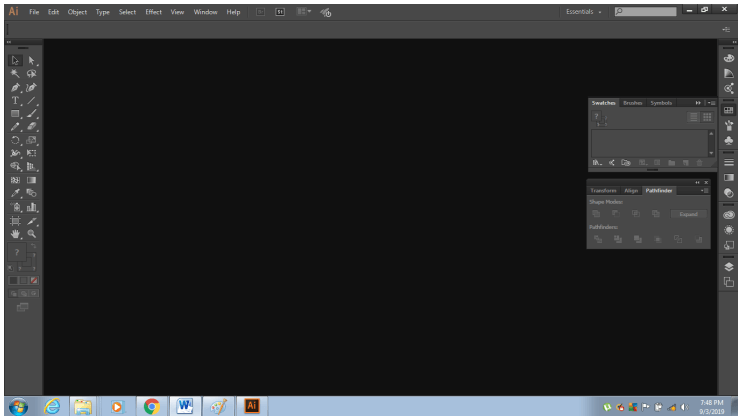Select the Rotate tool

tap(15, 140)
